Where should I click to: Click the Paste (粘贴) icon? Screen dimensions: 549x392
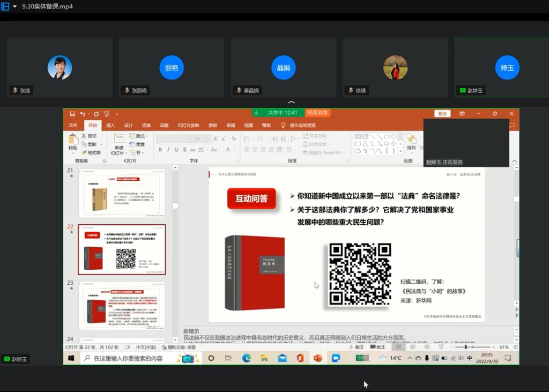pyautogui.click(x=72, y=141)
